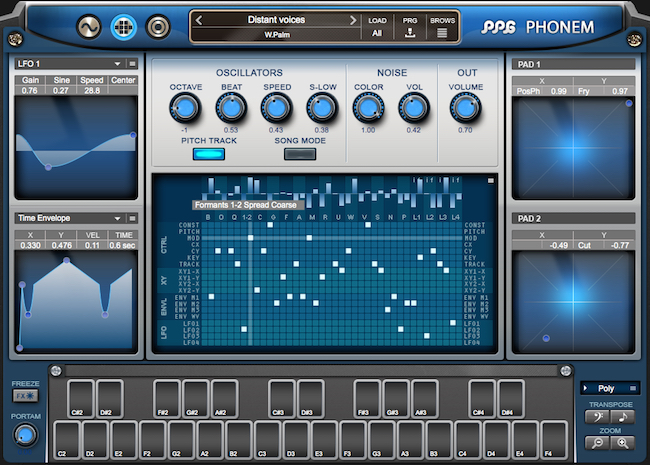Go to previous preset arrow
This screenshot has width=650, height=465.
(199, 20)
